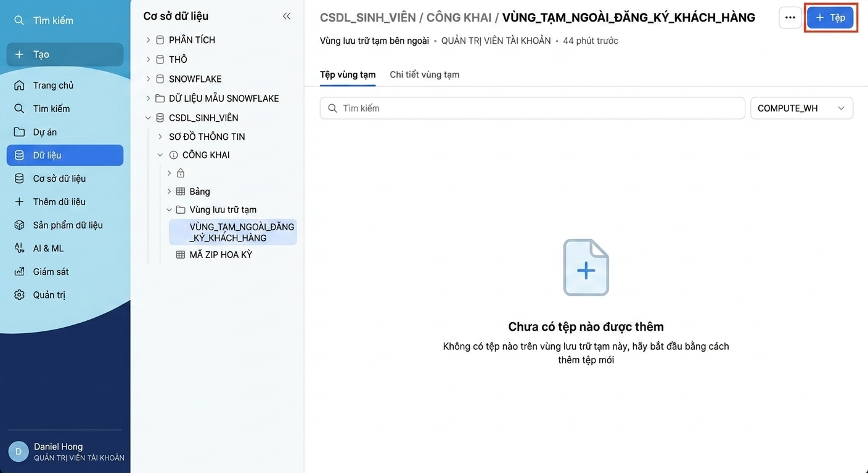868x473 pixels.
Task: Click CSDL_SINH_VIÊN breadcrumb link
Action: 368,17
